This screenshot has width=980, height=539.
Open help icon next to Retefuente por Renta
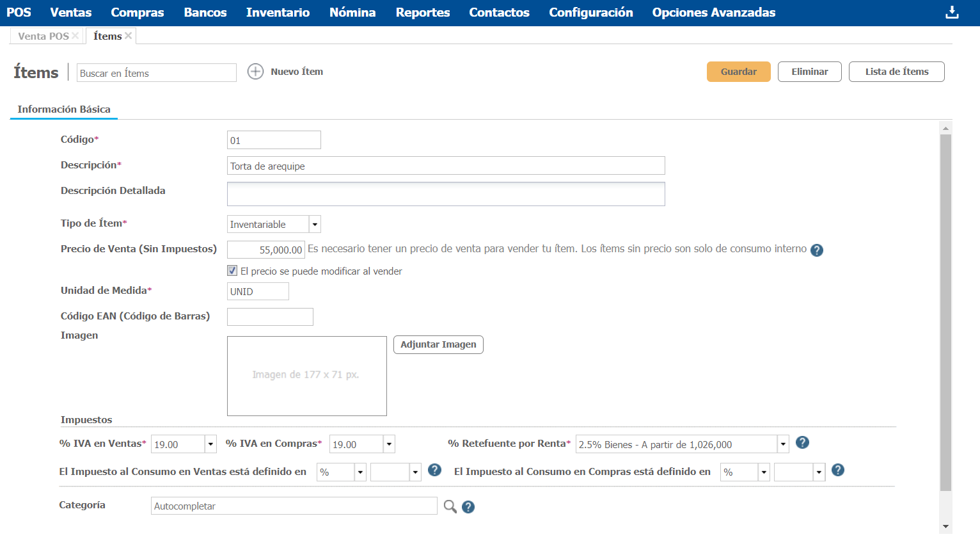click(802, 442)
